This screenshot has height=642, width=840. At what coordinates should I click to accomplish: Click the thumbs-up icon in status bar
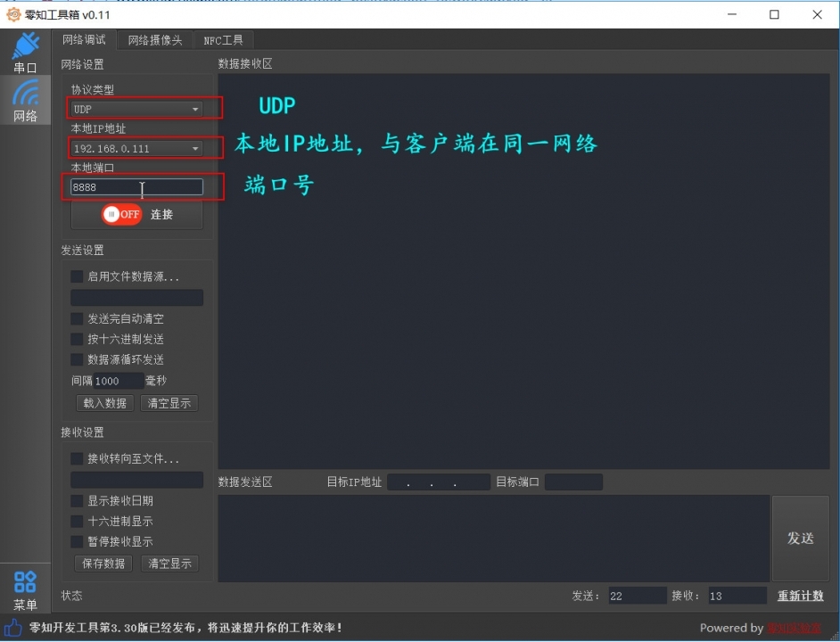[13, 628]
